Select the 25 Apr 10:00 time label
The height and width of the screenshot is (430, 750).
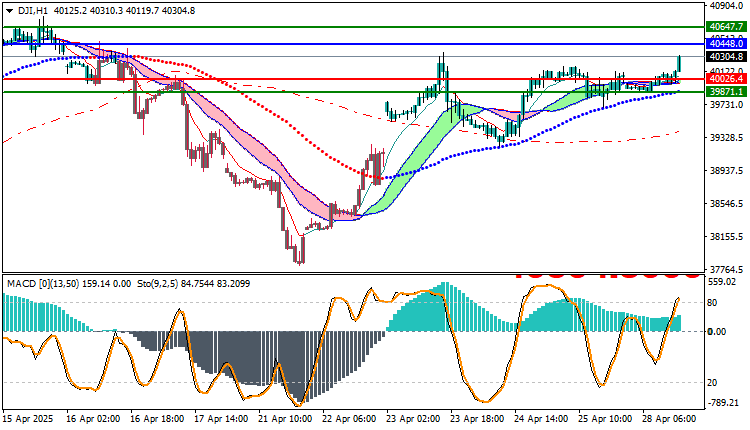tap(606, 419)
